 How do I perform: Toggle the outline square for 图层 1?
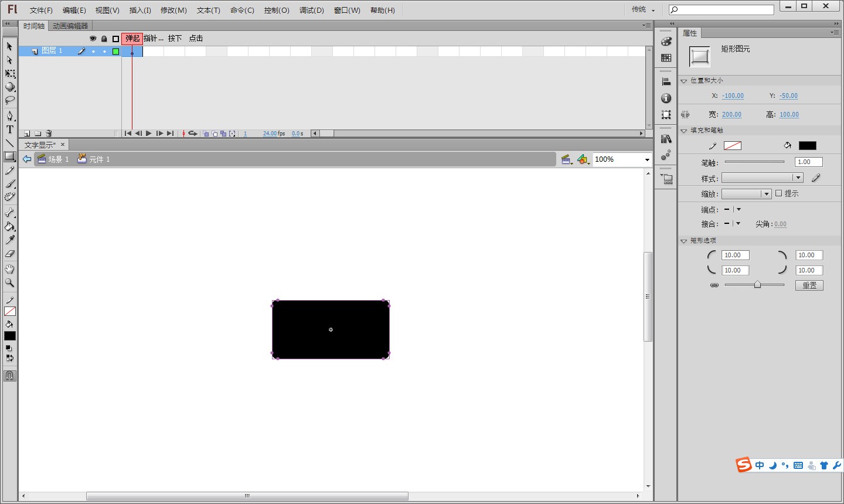[x=115, y=52]
